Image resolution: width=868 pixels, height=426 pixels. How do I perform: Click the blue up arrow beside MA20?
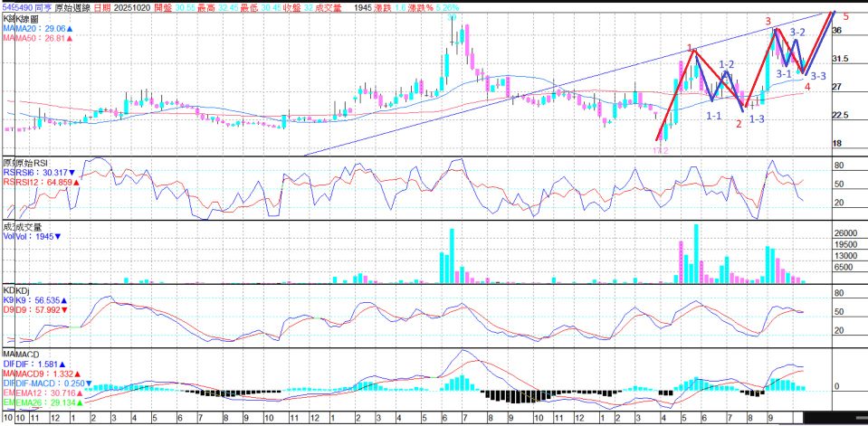click(70, 29)
